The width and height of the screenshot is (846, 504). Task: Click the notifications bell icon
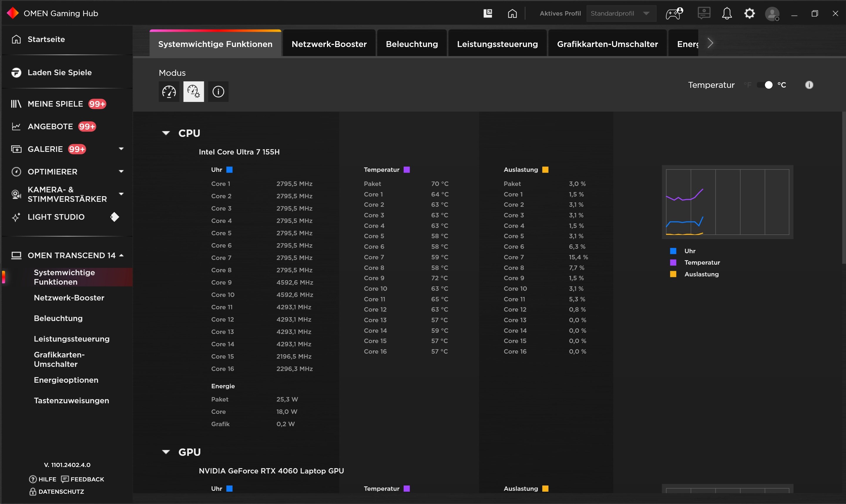(x=726, y=13)
